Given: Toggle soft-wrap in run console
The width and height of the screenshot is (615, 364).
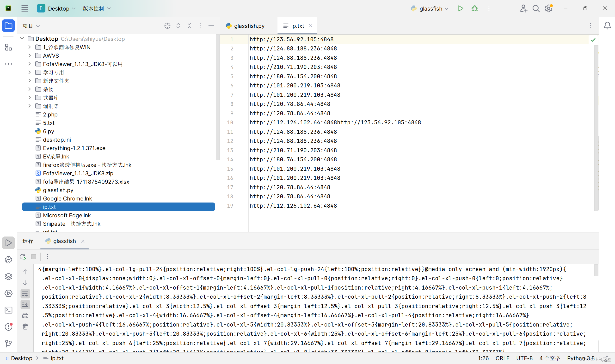Looking at the screenshot, I should tap(25, 294).
